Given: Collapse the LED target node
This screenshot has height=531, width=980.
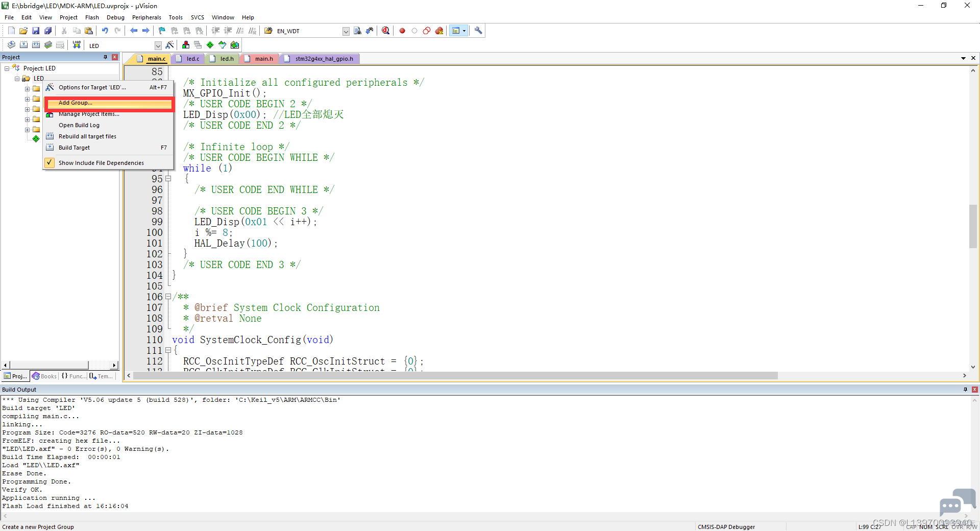Looking at the screenshot, I should (x=17, y=79).
